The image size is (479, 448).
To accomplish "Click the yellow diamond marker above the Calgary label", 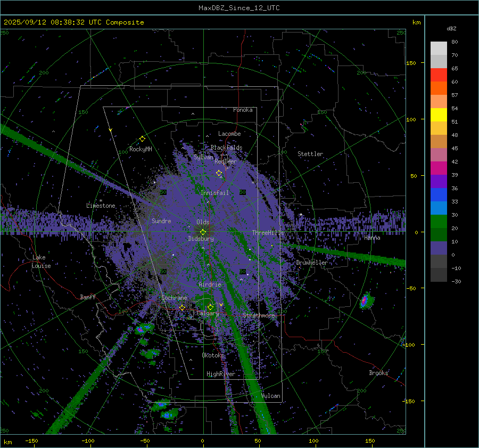I will click(210, 307).
